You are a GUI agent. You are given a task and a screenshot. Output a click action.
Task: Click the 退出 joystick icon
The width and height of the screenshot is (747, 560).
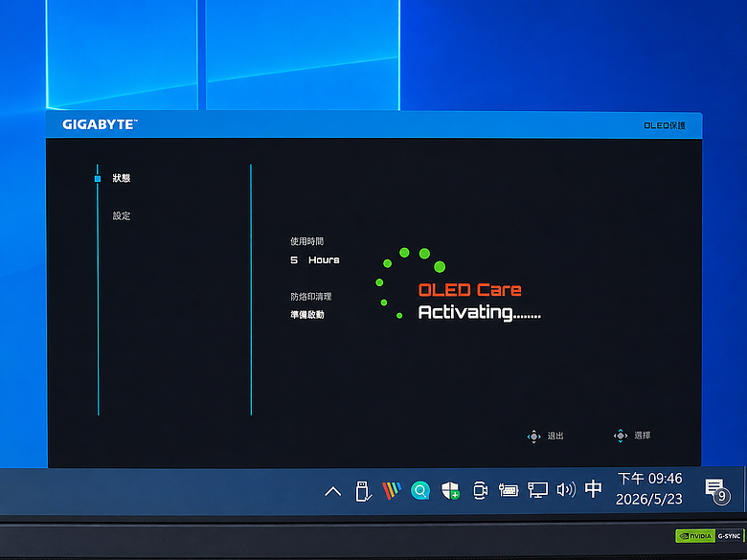tap(533, 437)
